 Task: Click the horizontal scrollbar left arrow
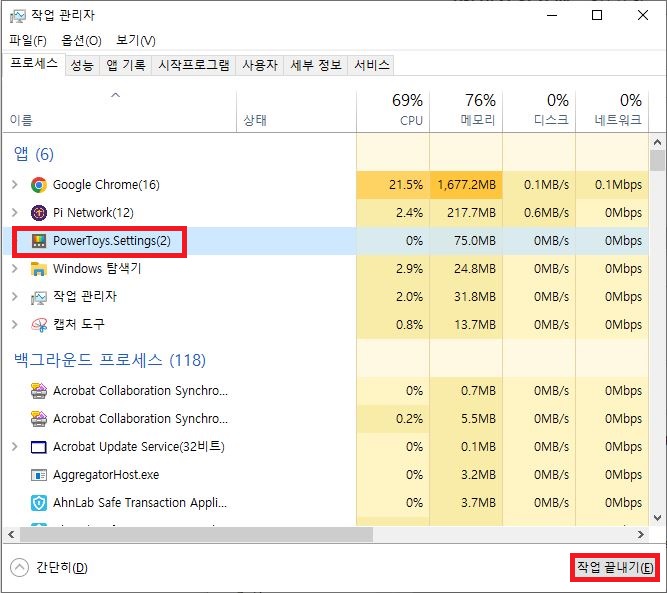(x=11, y=535)
